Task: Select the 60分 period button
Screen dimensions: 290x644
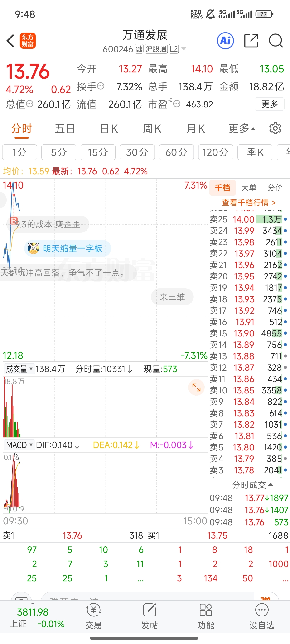Action: [x=176, y=152]
